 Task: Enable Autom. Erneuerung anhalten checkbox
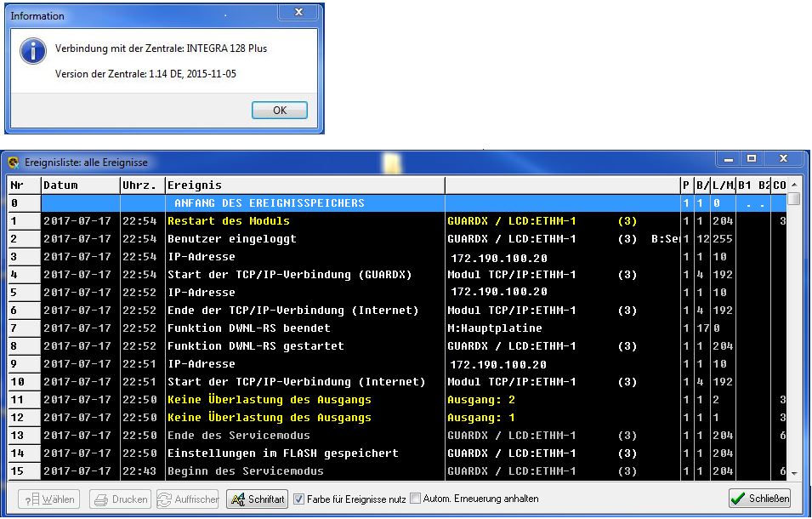pyautogui.click(x=416, y=499)
